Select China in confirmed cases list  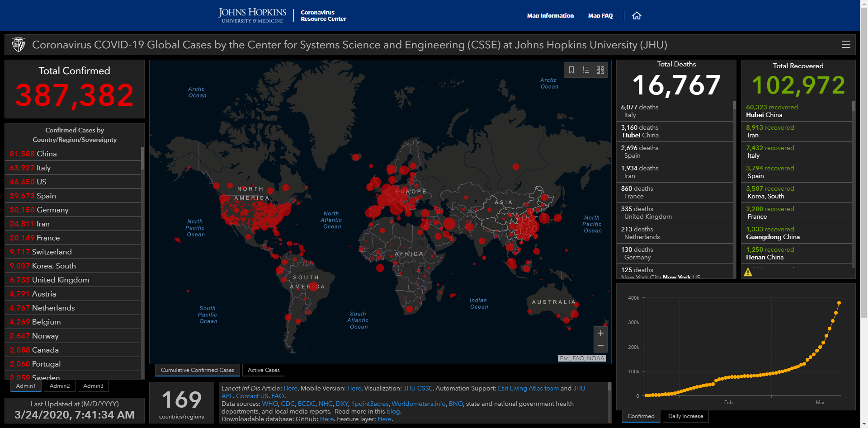pyautogui.click(x=73, y=154)
